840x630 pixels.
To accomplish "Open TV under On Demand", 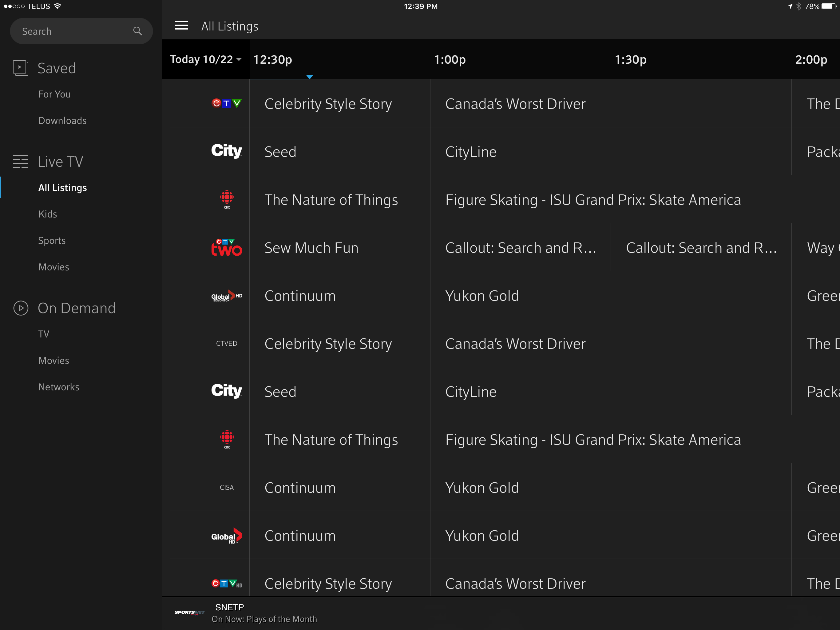I will [44, 334].
